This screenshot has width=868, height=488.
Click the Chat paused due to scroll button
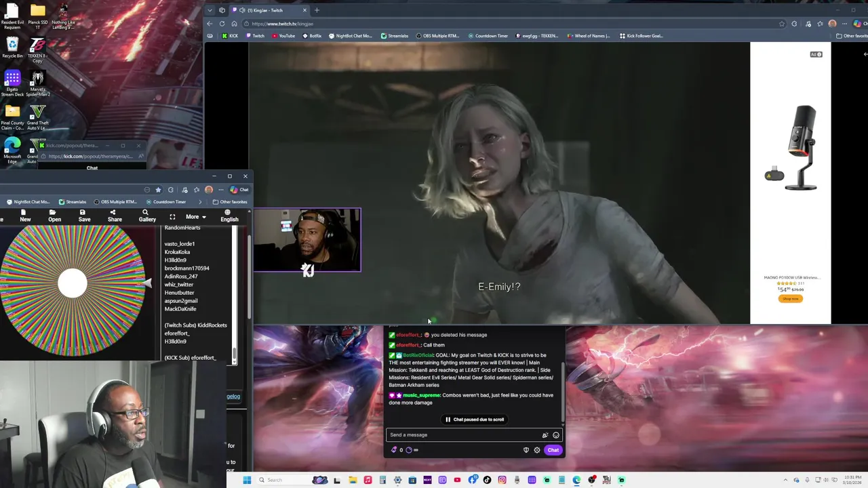click(474, 420)
